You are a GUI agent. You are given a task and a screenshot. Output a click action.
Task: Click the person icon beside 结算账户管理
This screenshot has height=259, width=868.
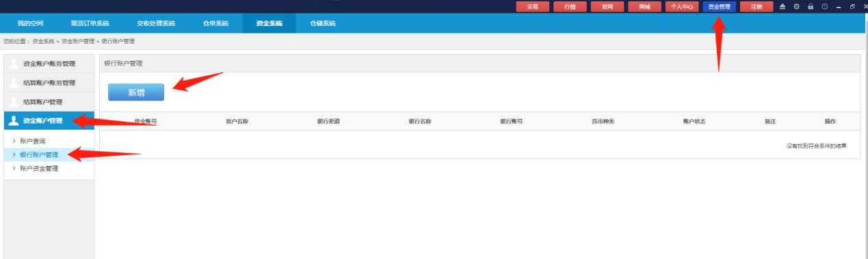tap(14, 102)
